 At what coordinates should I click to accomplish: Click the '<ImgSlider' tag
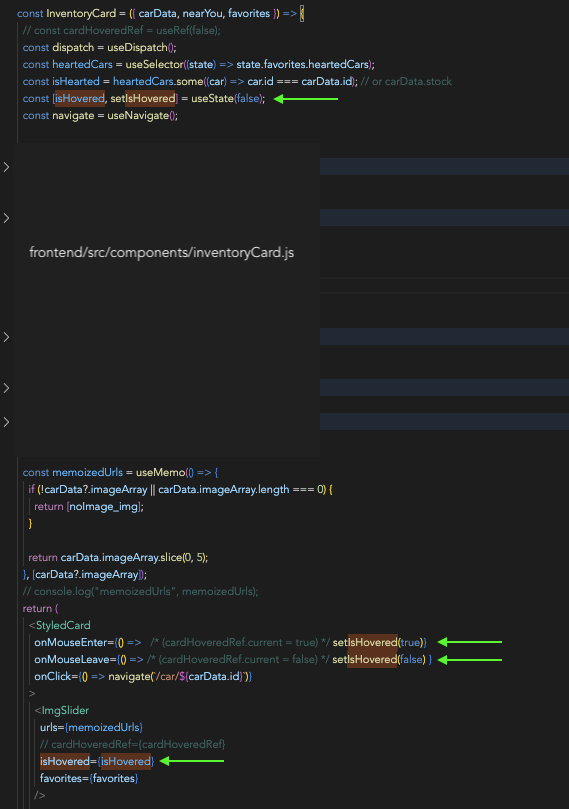pyautogui.click(x=62, y=711)
